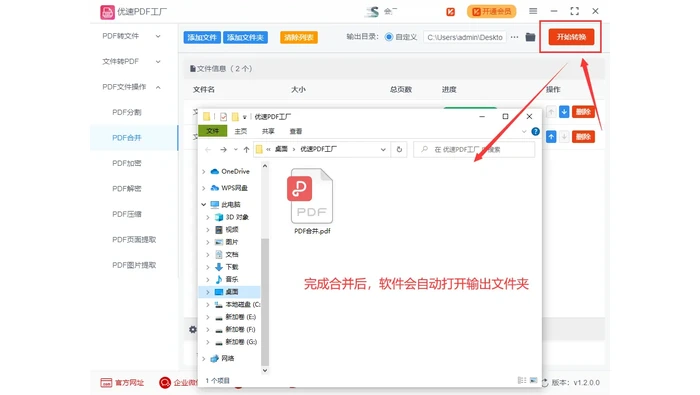Expand the 文件转PDF sidebar section
Image resolution: width=700 pixels, height=395 pixels.
[x=158, y=62]
